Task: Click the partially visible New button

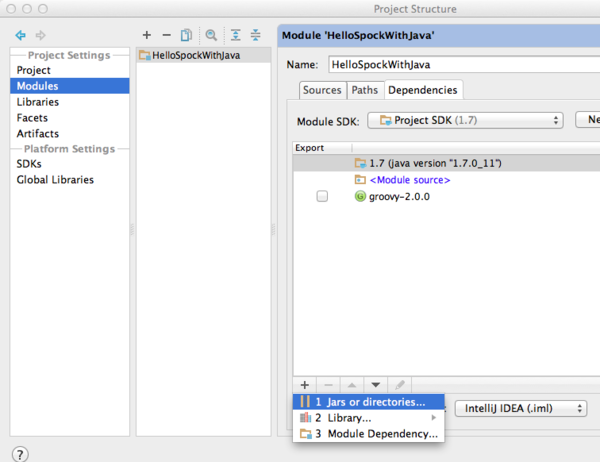Action: [x=589, y=120]
